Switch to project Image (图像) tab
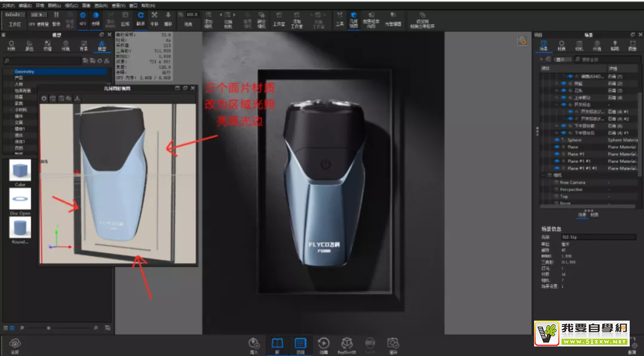The width and height of the screenshot is (644, 356). (633, 45)
